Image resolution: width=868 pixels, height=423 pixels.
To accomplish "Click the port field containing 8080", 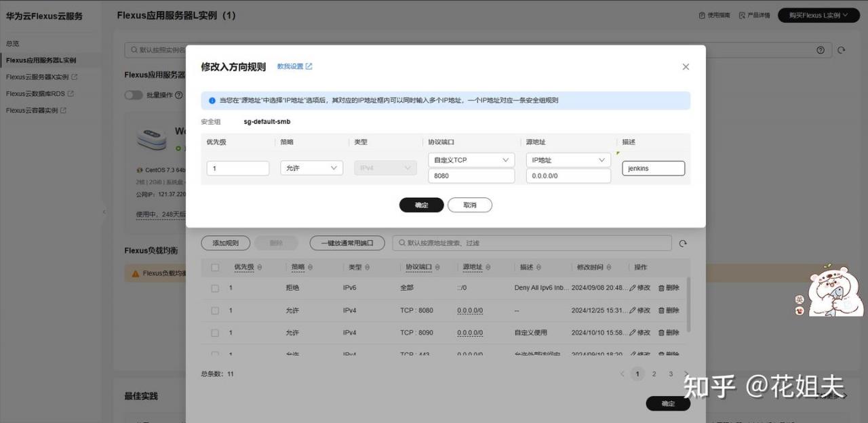I will [471, 176].
